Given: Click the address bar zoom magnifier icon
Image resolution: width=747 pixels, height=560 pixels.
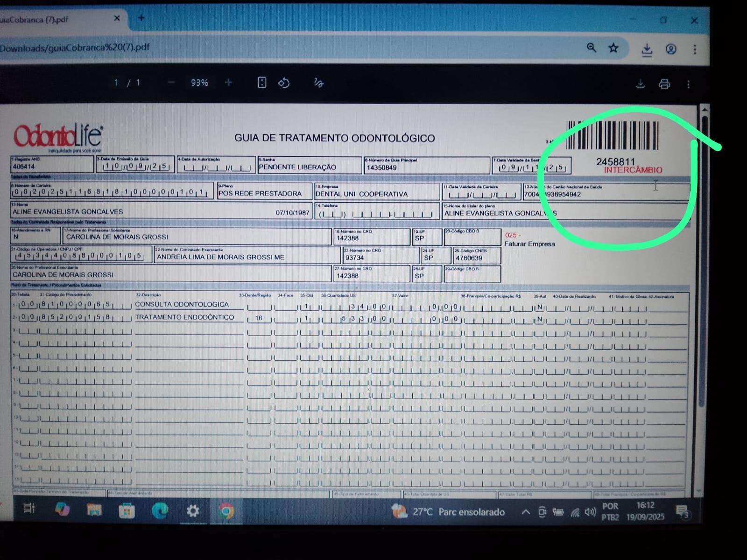Looking at the screenshot, I should pyautogui.click(x=592, y=48).
